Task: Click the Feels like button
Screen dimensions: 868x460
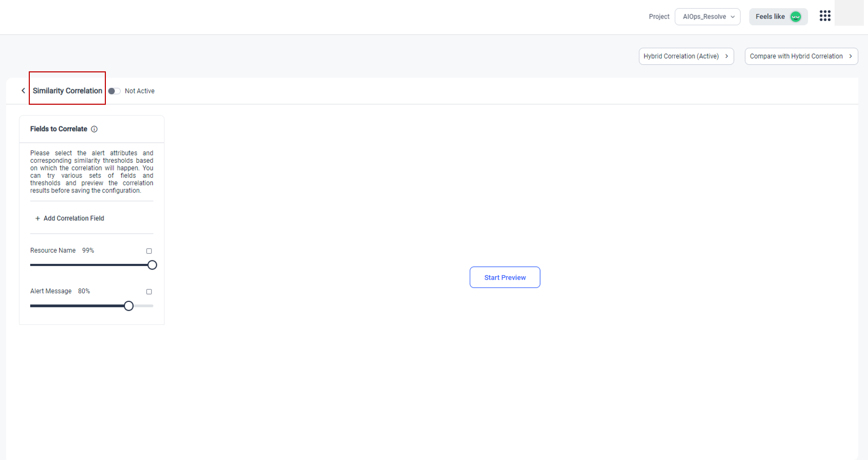Action: point(770,17)
